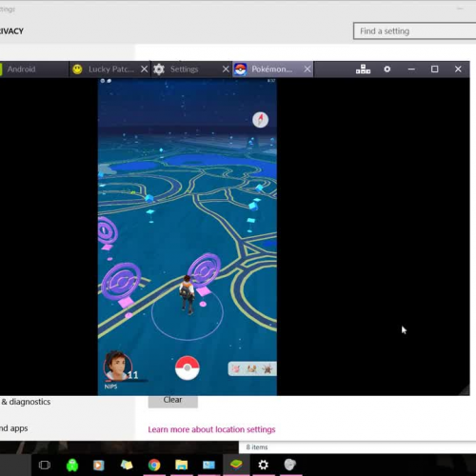The width and height of the screenshot is (476, 476).
Task: Open the NIPS trainer profile avatar
Action: tap(117, 366)
